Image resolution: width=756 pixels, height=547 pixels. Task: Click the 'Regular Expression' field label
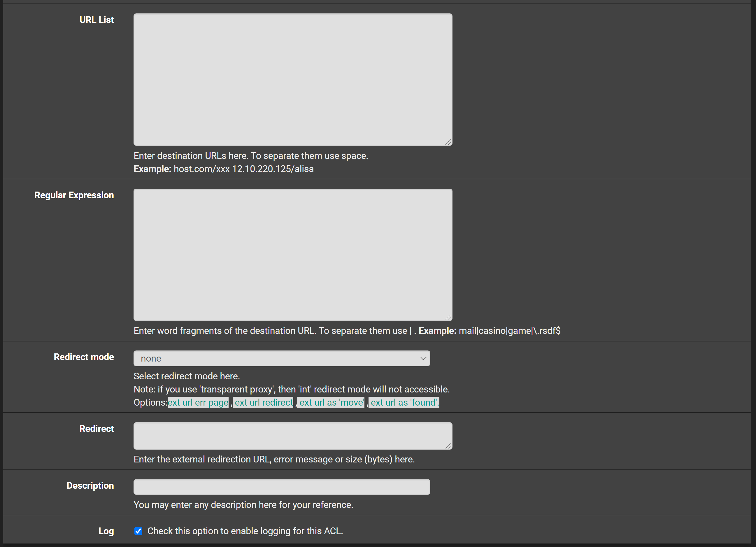pos(74,195)
